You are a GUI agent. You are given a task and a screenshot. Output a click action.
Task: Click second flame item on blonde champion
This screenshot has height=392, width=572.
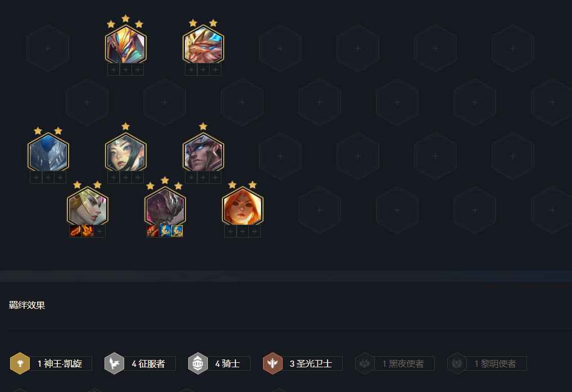(x=87, y=231)
